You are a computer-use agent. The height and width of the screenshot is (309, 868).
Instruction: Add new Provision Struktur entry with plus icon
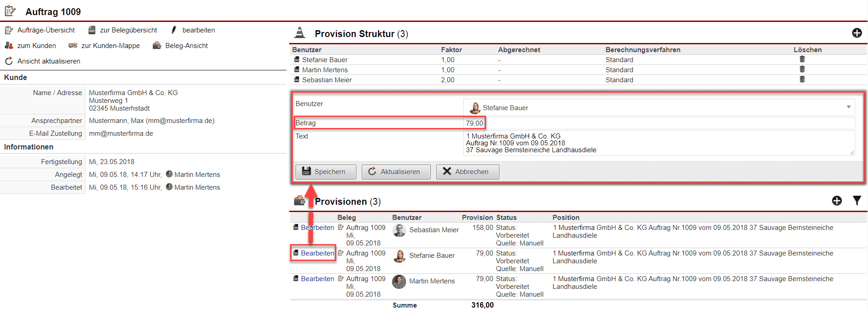click(x=857, y=33)
